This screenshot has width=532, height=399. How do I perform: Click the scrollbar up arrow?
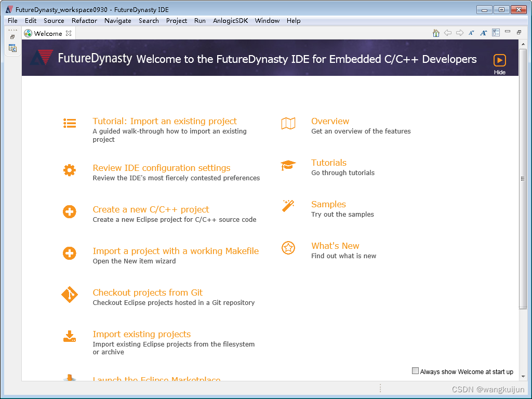coord(523,44)
